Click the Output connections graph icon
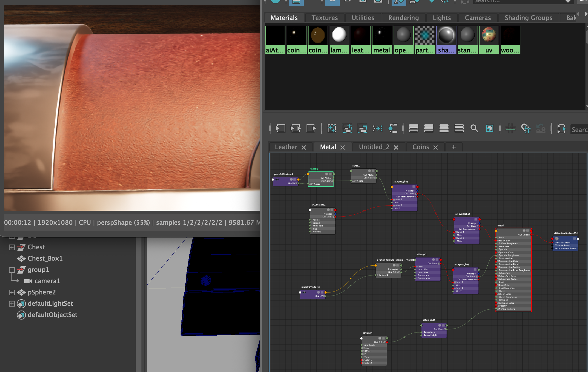The image size is (588, 372). tap(311, 129)
